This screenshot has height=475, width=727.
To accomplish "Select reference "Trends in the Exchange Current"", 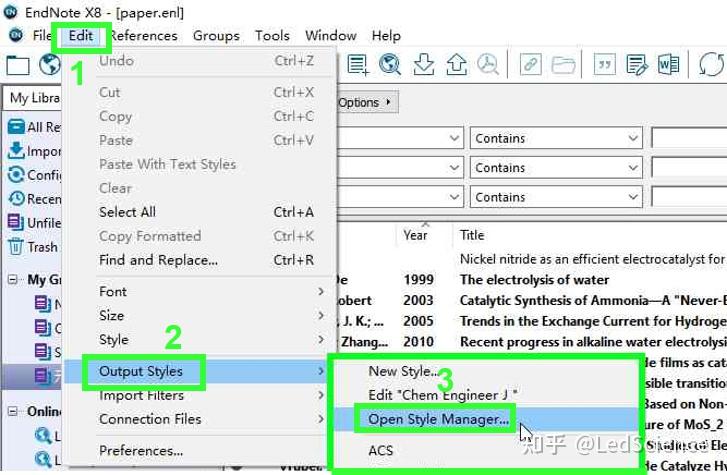I will tap(592, 321).
